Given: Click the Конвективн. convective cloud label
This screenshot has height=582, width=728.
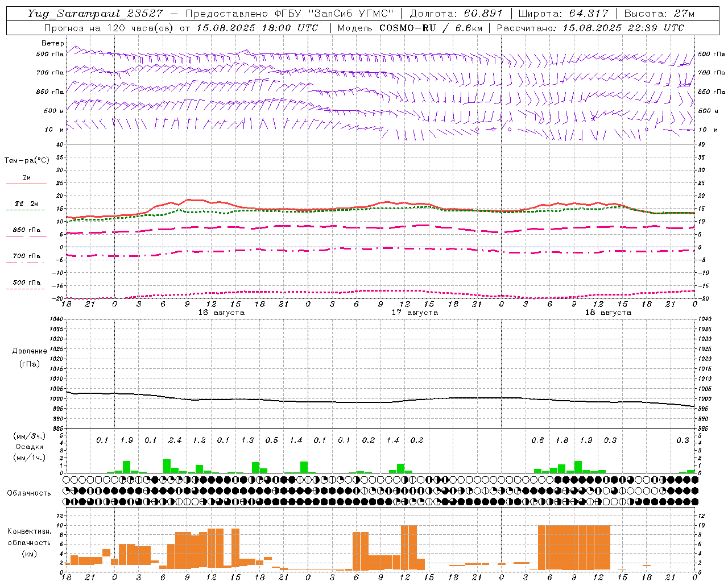Looking at the screenshot, I should (30, 531).
